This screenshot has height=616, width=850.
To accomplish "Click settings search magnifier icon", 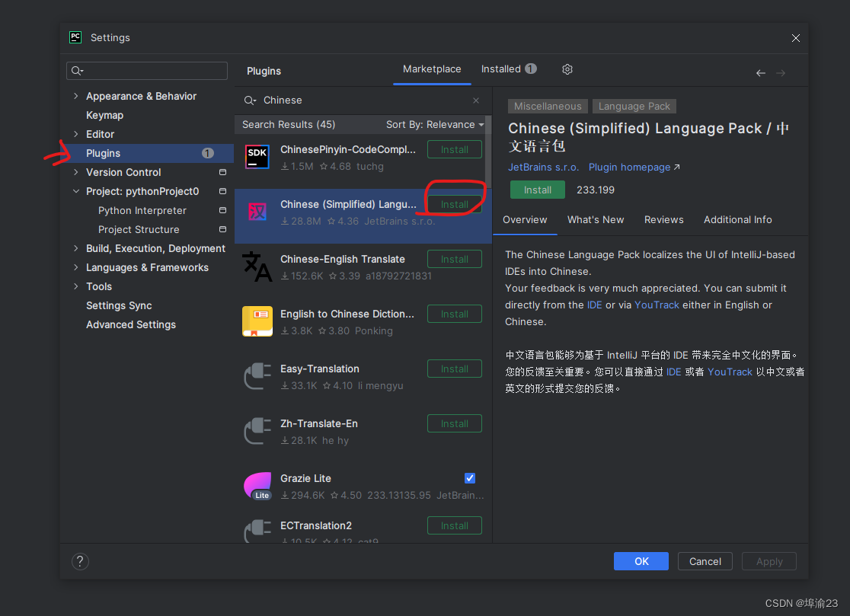I will tap(78, 70).
